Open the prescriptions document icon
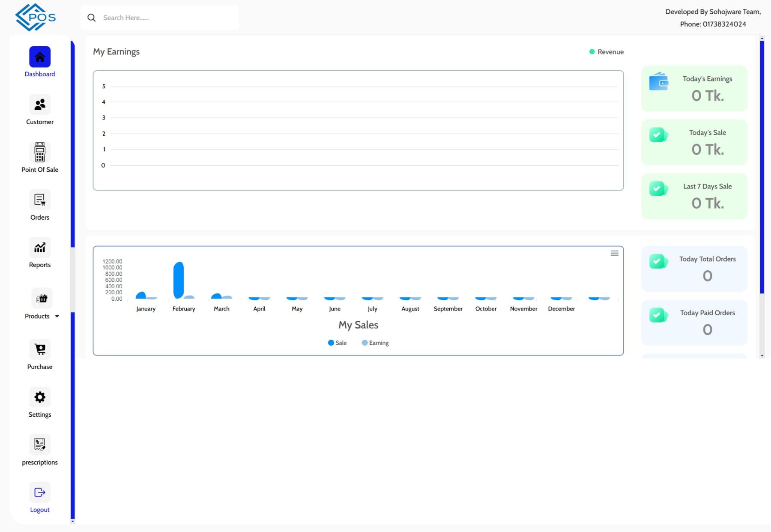The image size is (771, 532). tap(40, 445)
